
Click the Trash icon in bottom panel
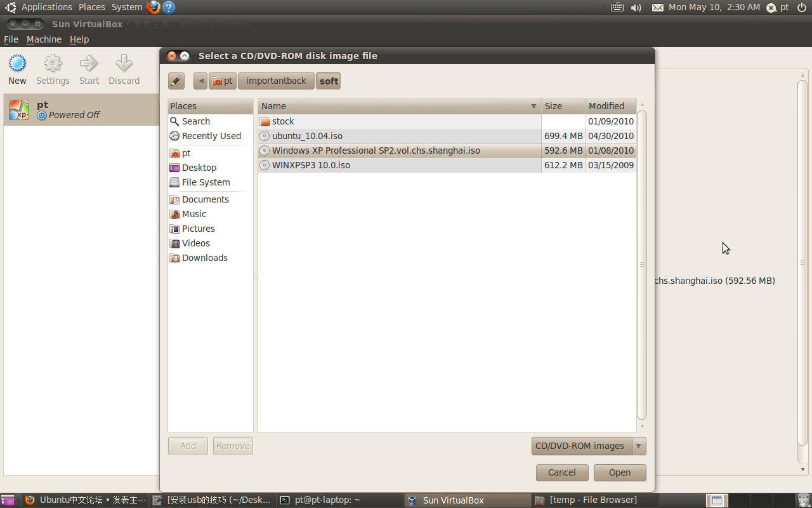(x=804, y=500)
